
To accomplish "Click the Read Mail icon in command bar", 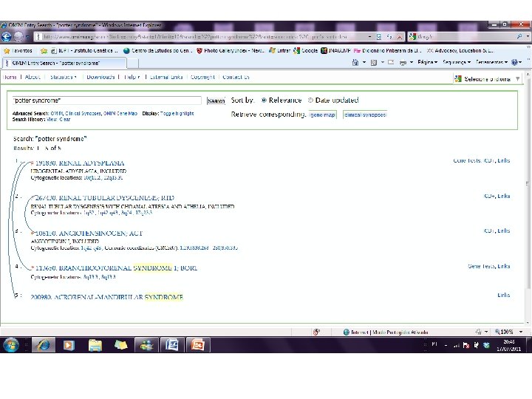I will pos(391,62).
